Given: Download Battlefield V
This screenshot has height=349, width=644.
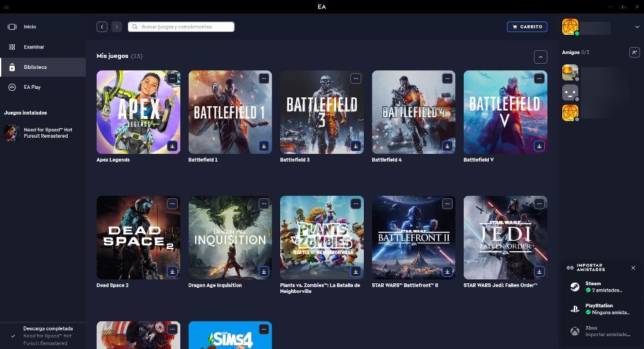Looking at the screenshot, I should tap(539, 146).
